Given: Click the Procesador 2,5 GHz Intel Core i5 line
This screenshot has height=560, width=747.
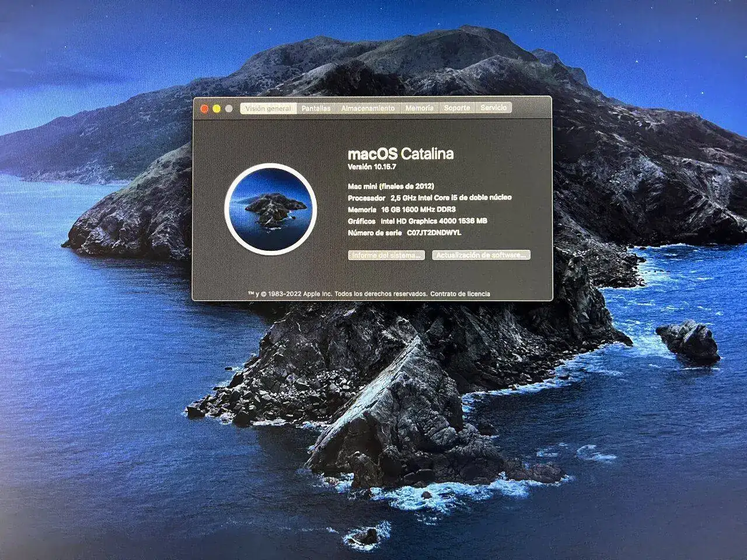Looking at the screenshot, I should tap(429, 198).
